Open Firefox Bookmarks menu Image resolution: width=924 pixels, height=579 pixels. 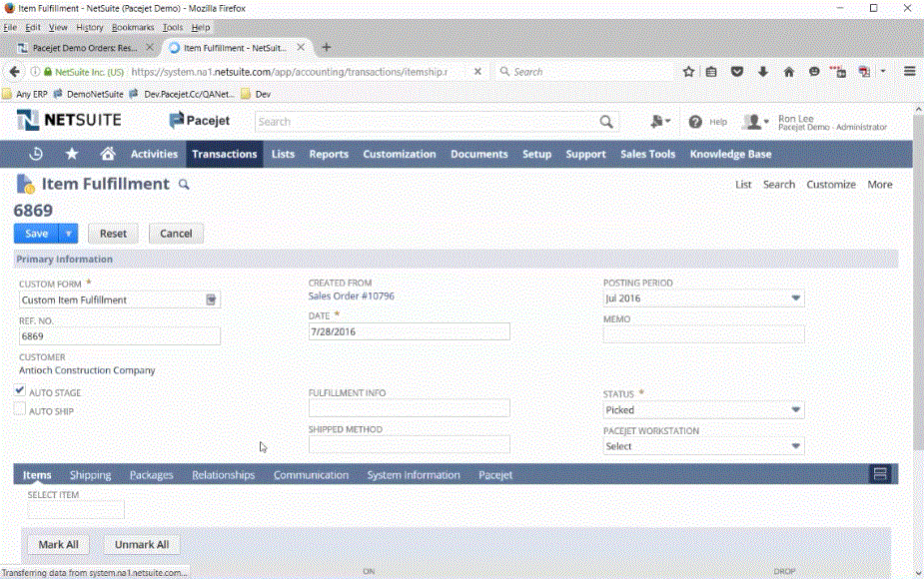[133, 27]
